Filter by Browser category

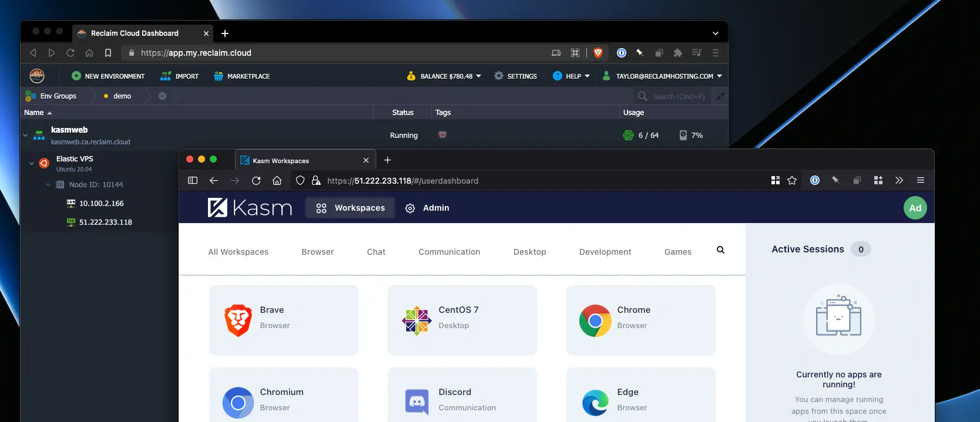[317, 252]
